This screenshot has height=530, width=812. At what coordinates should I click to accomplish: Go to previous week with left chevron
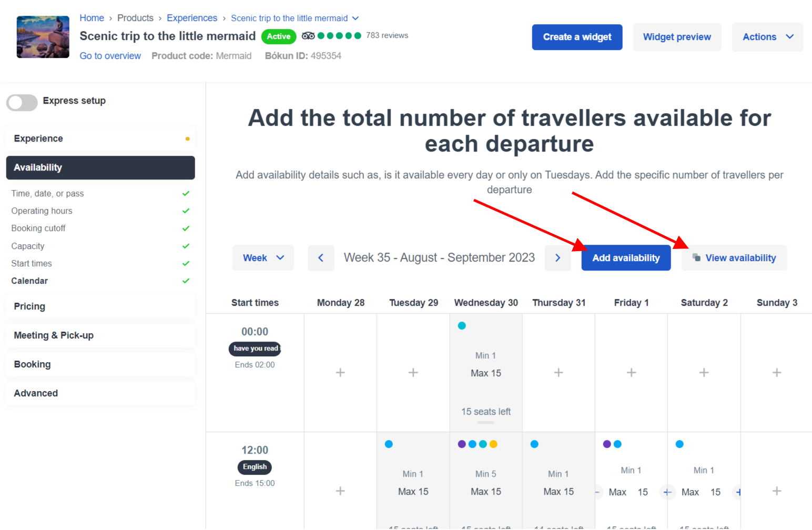click(x=321, y=258)
